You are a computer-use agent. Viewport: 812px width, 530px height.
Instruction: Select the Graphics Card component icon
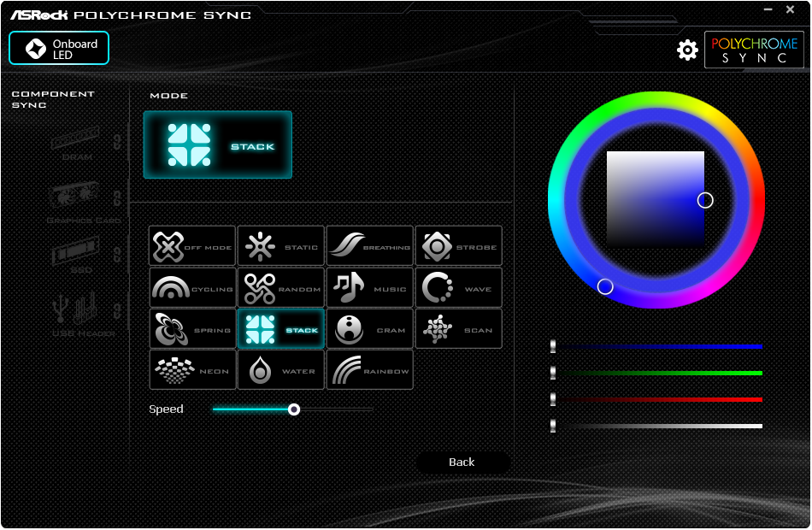(74, 195)
